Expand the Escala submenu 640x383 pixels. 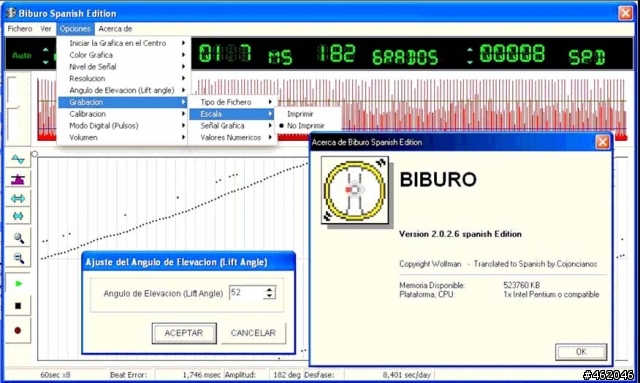232,114
